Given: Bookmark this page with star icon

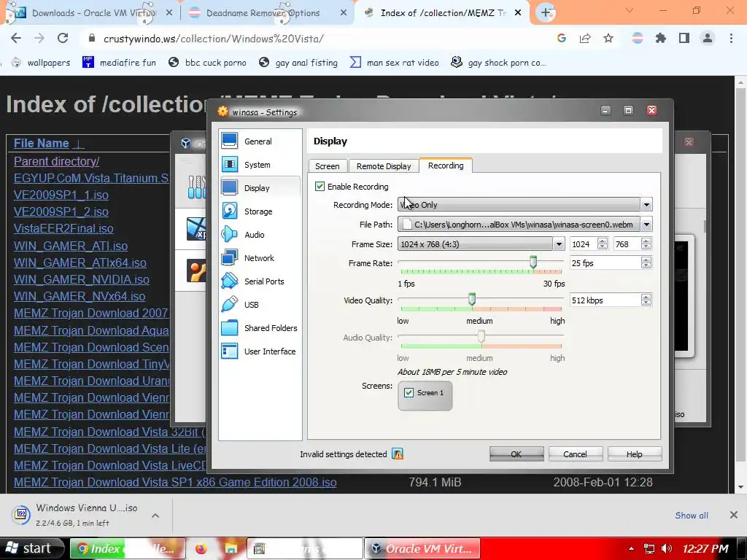Looking at the screenshot, I should (x=608, y=38).
